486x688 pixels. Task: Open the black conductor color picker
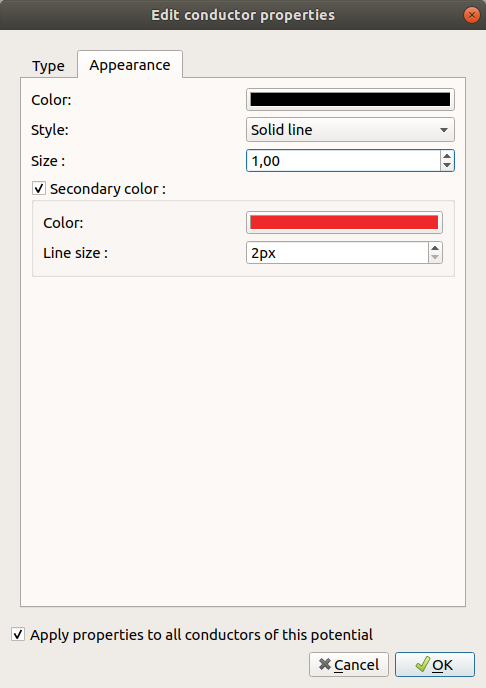click(x=350, y=100)
